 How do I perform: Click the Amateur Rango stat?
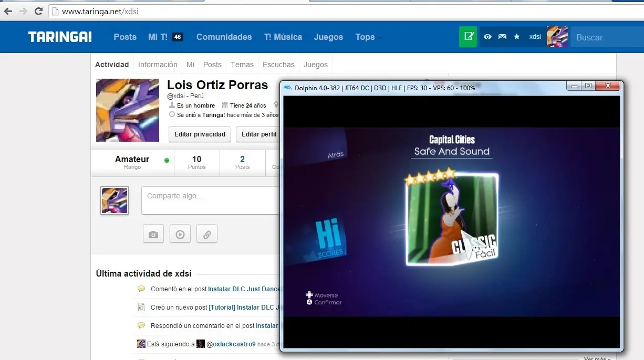(132, 163)
